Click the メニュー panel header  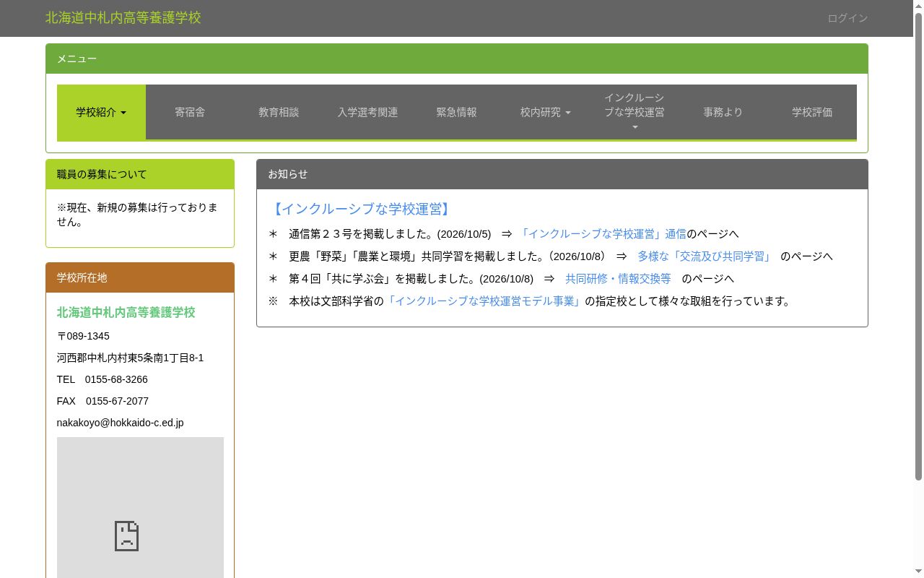point(456,59)
